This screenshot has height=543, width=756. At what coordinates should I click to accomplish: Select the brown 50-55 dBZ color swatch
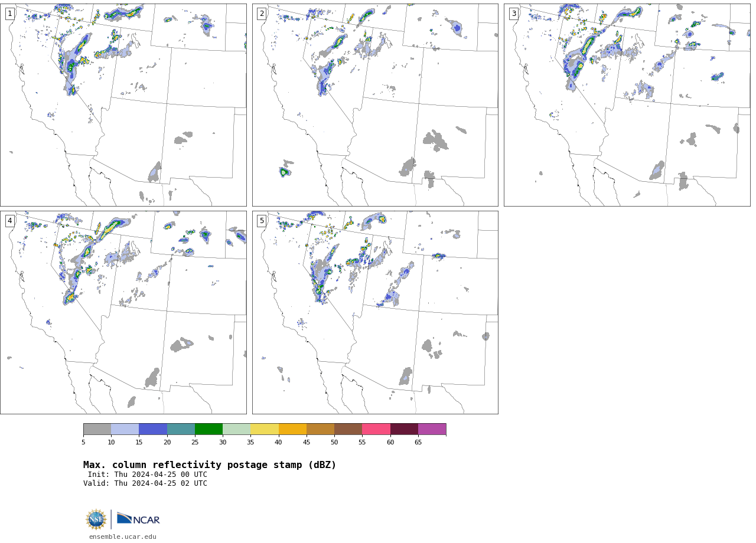coord(348,429)
